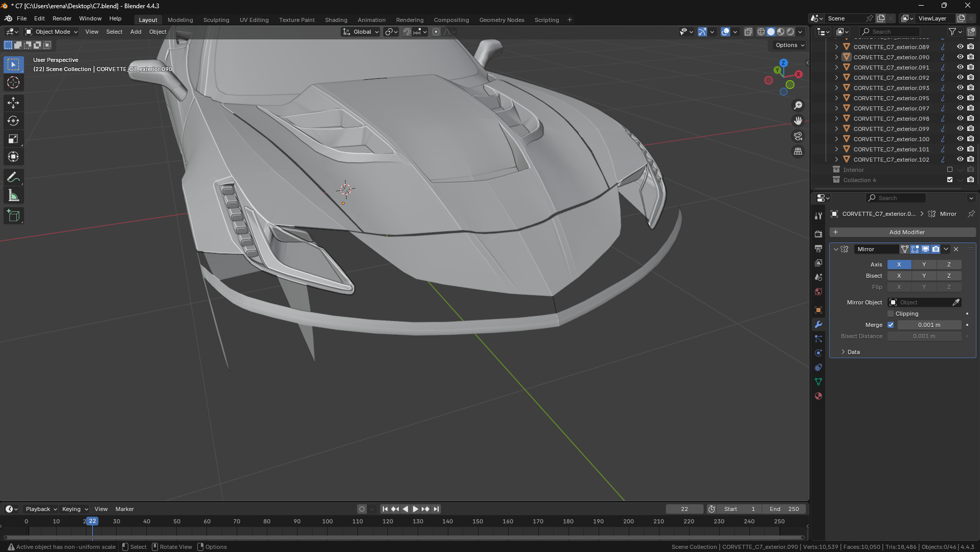Viewport: 980px width, 552px height.
Task: Activate the Measure tool
Action: pos(13,196)
